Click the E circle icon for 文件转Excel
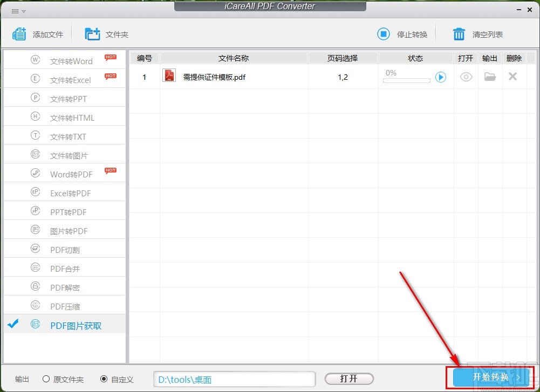This screenshot has height=392, width=540. point(35,79)
